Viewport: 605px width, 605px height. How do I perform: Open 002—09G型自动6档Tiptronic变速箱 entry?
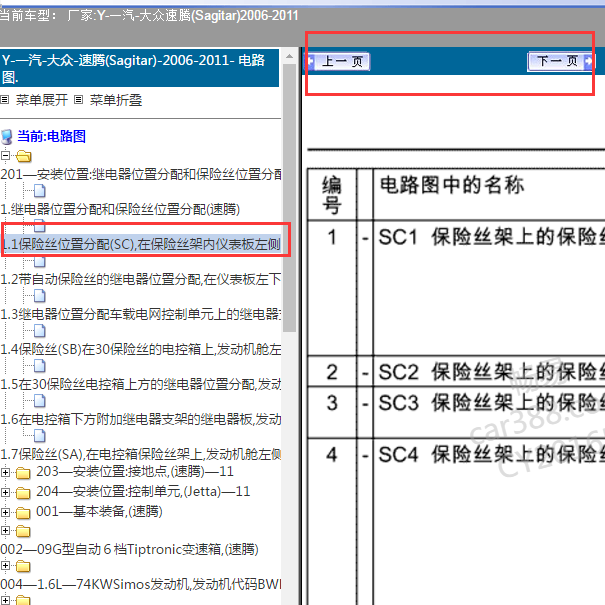[x=129, y=549]
